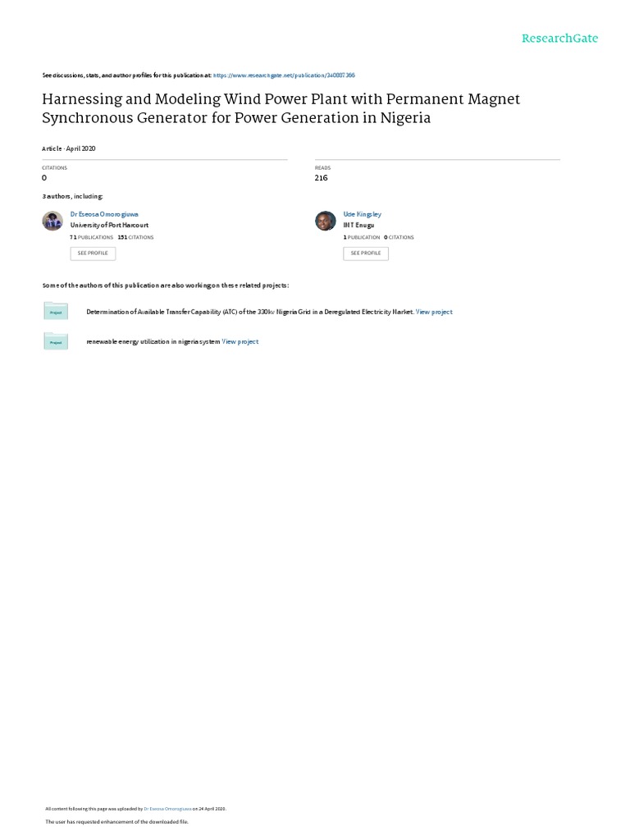The image size is (630, 840).
Task: Click the 216 reads count
Action: (x=321, y=178)
